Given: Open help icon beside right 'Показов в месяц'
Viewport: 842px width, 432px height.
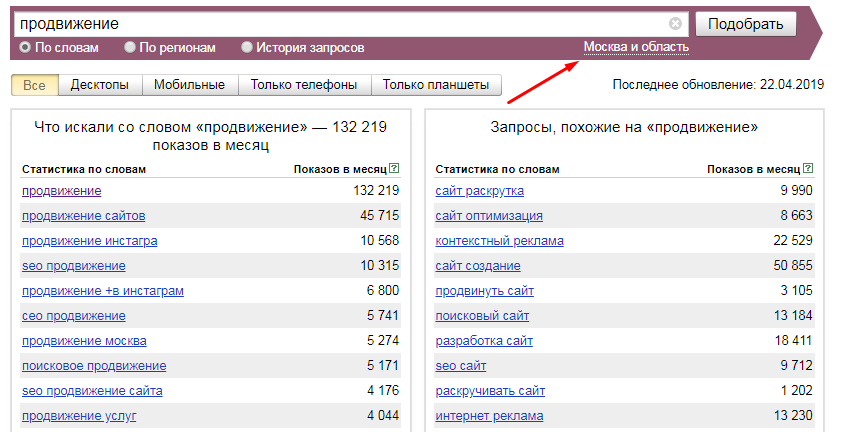Looking at the screenshot, I should point(808,168).
